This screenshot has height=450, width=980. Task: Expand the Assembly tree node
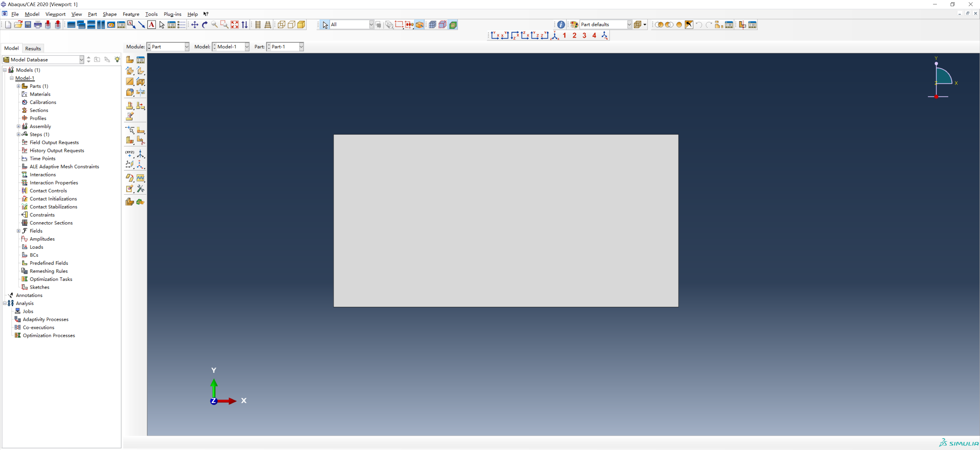18,126
